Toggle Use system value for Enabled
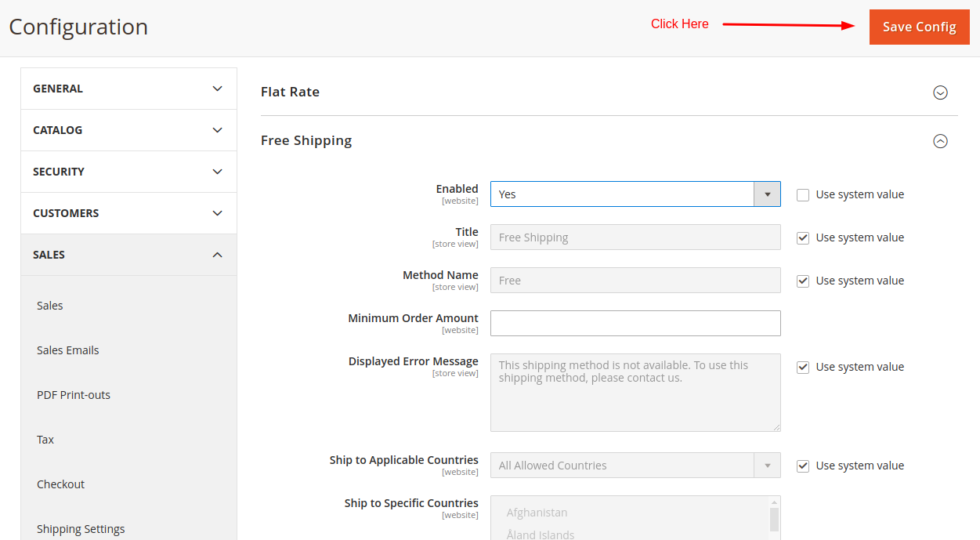Image resolution: width=980 pixels, height=540 pixels. point(803,195)
